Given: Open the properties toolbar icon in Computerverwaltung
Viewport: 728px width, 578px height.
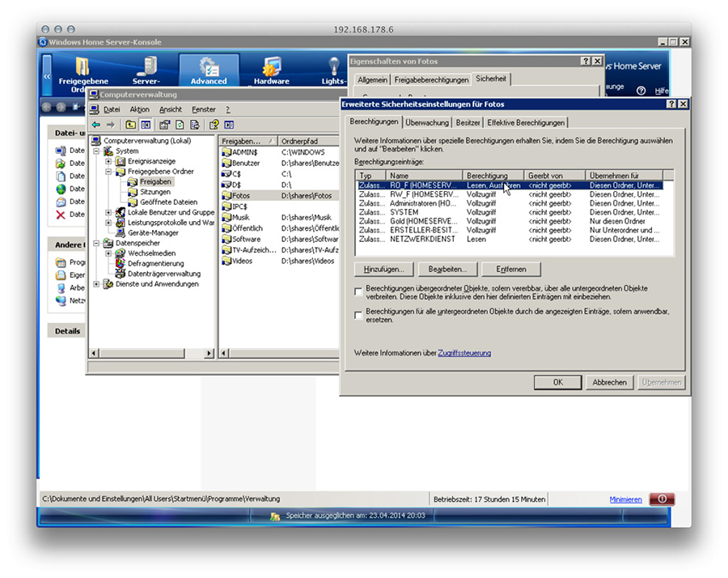Looking at the screenshot, I should pyautogui.click(x=164, y=125).
